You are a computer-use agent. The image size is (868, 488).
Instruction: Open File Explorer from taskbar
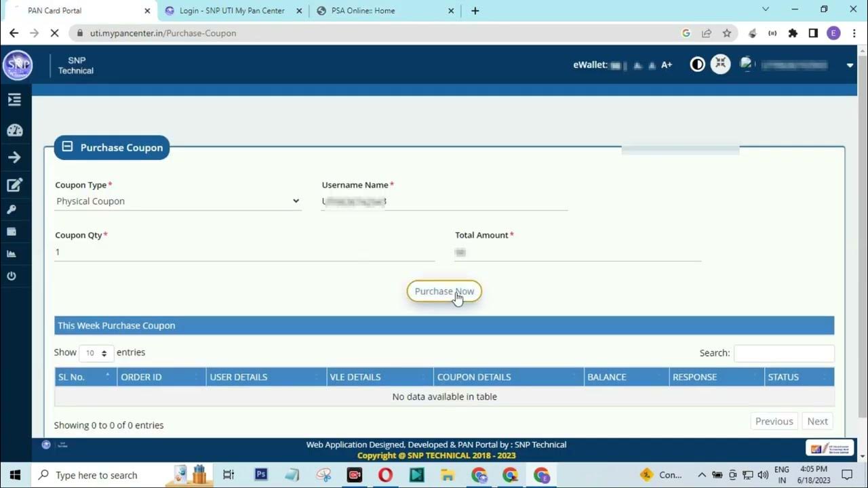pos(448,475)
